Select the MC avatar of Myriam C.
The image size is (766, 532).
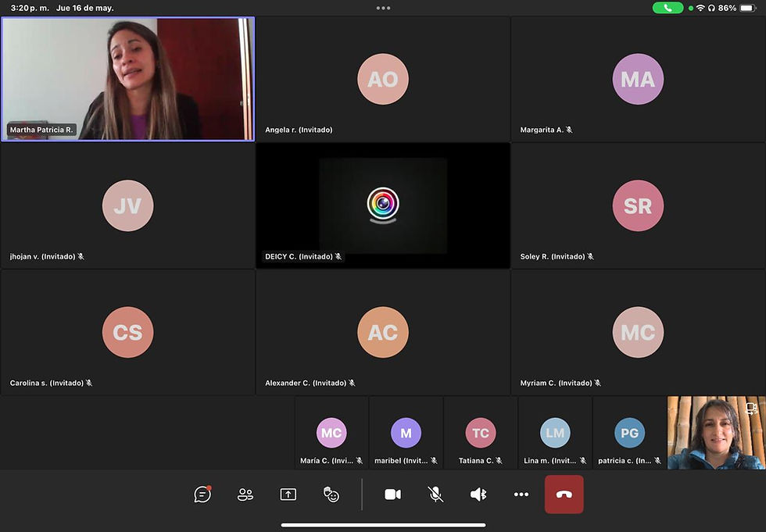point(638,332)
